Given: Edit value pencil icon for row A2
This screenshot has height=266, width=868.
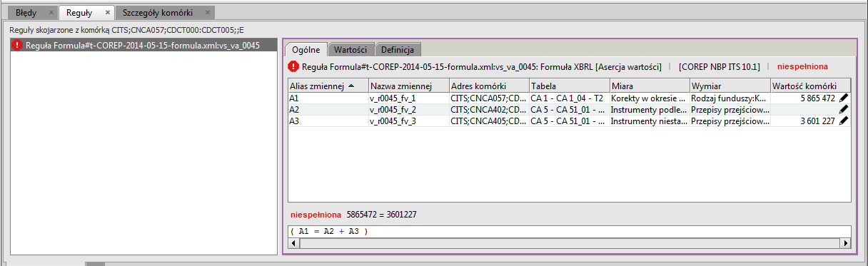Looking at the screenshot, I should (844, 110).
